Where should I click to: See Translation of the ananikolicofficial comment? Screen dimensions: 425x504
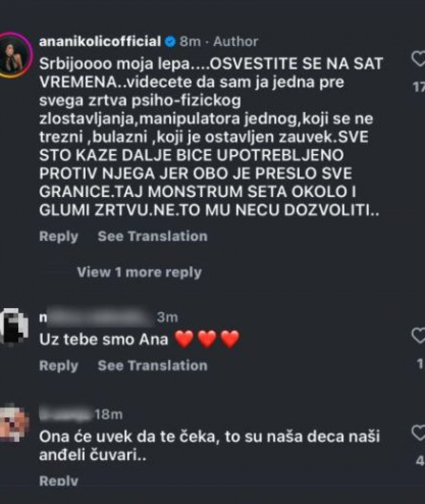pos(152,236)
